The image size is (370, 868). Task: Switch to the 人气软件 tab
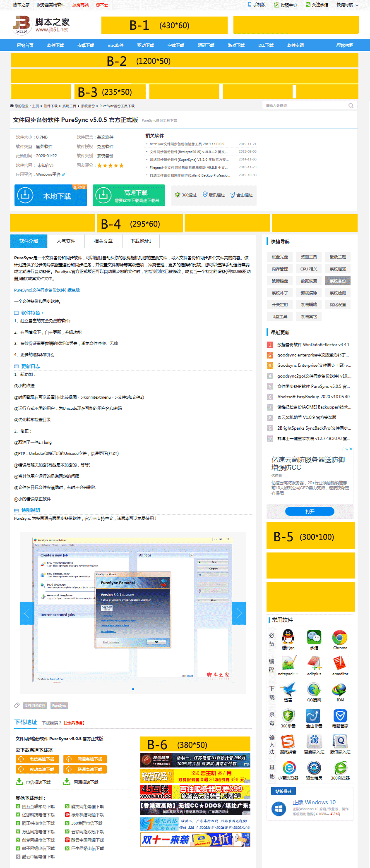66,241
